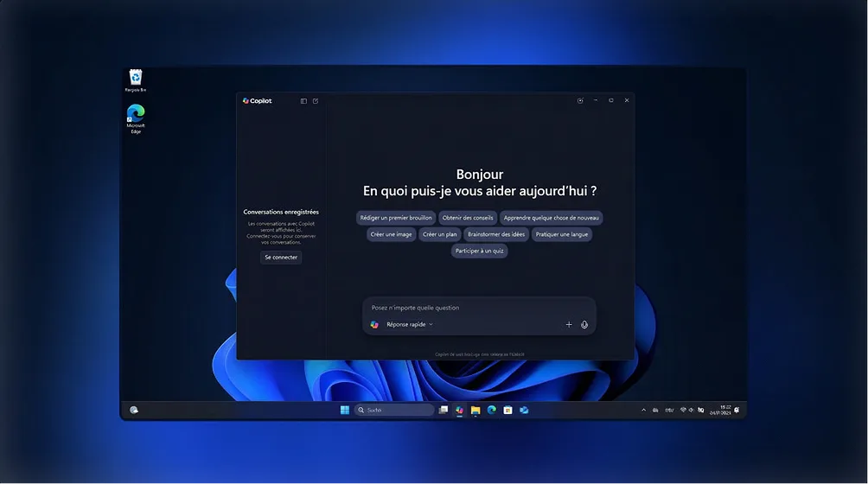Click the "Conversations enregistrées" heading

(281, 212)
